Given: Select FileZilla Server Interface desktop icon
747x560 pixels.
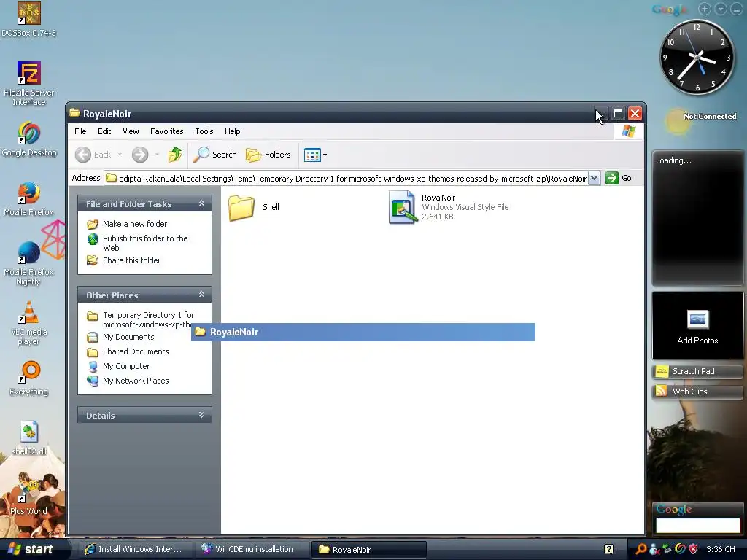Looking at the screenshot, I should coord(28,83).
